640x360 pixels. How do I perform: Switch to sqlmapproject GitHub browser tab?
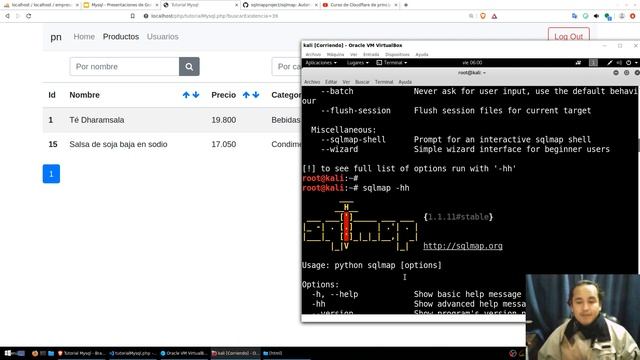point(279,5)
